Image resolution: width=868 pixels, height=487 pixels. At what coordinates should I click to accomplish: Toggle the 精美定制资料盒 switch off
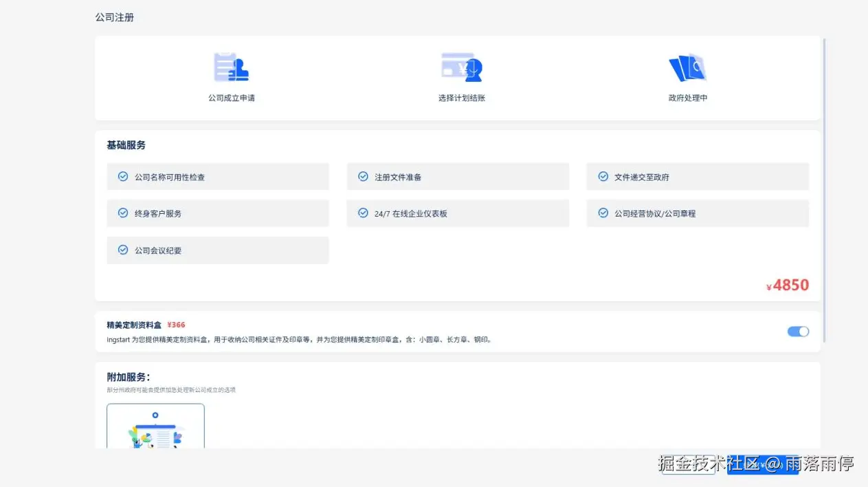click(x=798, y=332)
